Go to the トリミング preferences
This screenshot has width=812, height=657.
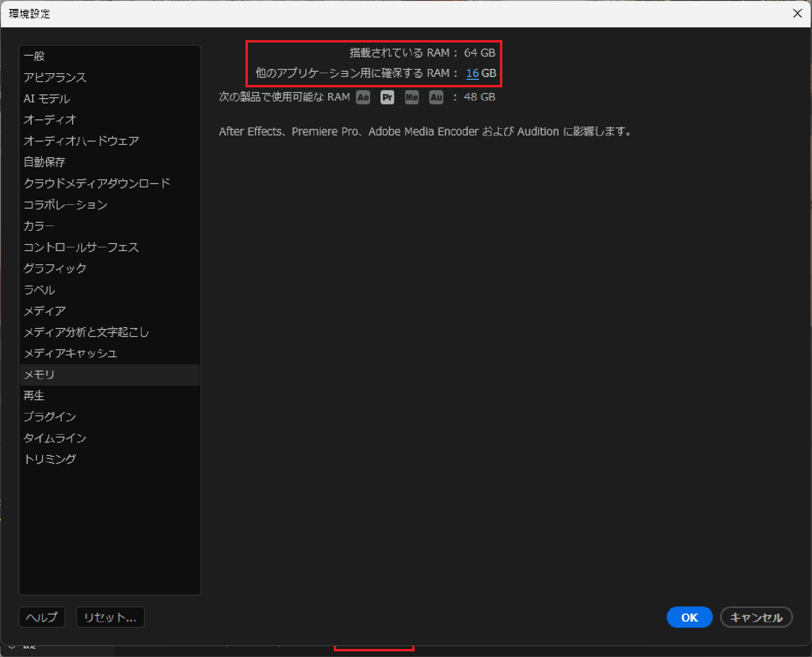pos(50,459)
